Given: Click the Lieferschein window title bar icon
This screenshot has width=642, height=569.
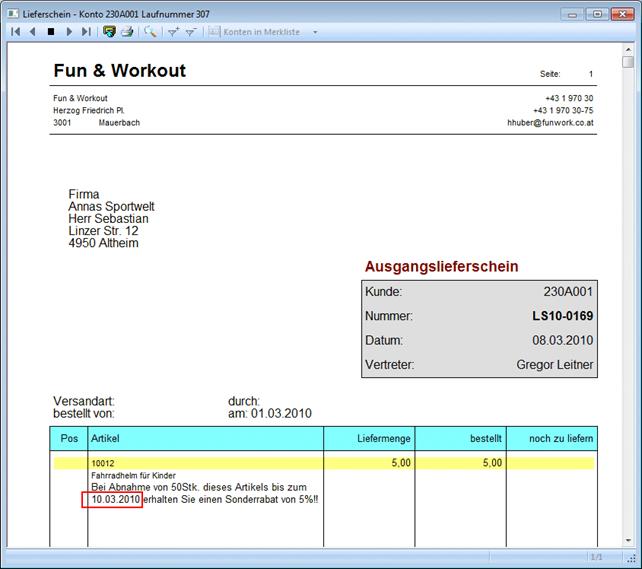Looking at the screenshot, I should [12, 12].
